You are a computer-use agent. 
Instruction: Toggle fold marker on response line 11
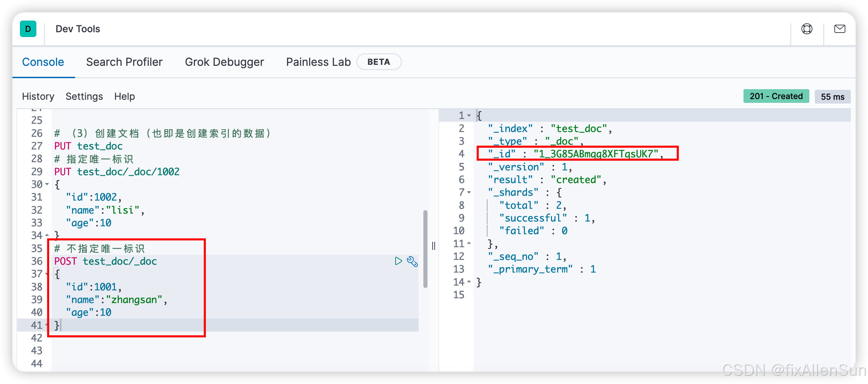[x=469, y=243]
